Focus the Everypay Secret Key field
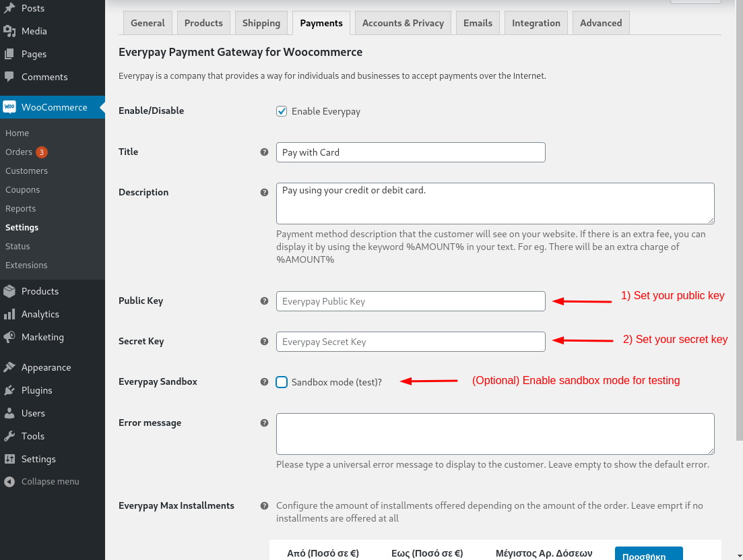Image resolution: width=743 pixels, height=560 pixels. tap(410, 342)
